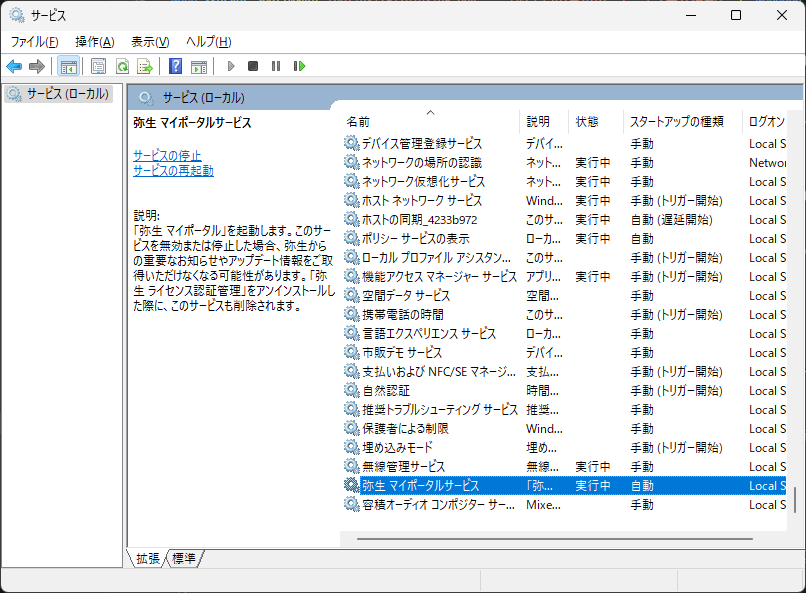Image resolution: width=806 pixels, height=593 pixels.
Task: Click the vertical scrollbar thumb of the list
Action: pos(795,500)
